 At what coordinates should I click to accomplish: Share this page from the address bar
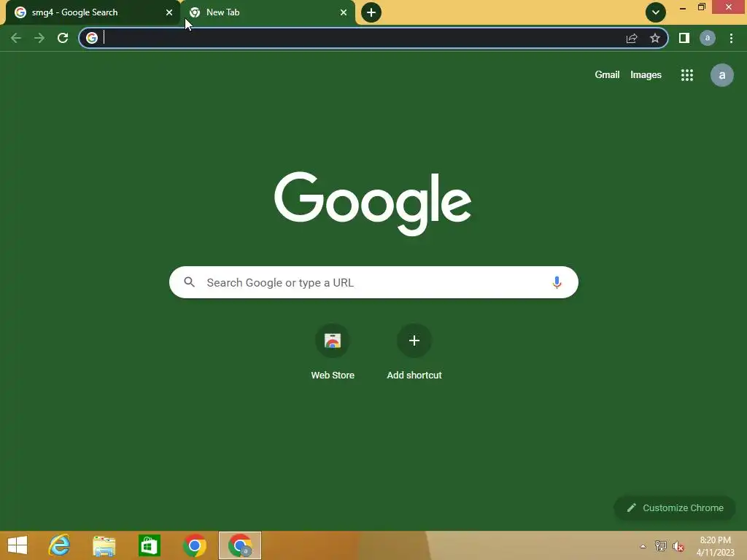(x=632, y=38)
